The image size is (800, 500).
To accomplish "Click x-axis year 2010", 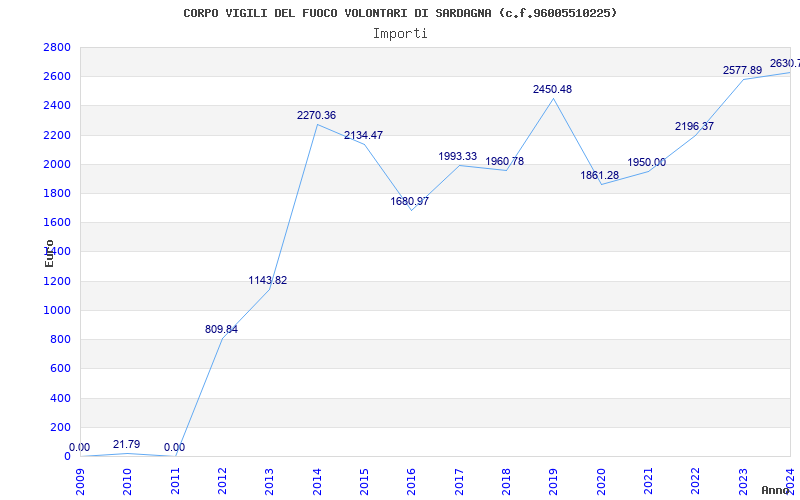I will [x=128, y=482].
